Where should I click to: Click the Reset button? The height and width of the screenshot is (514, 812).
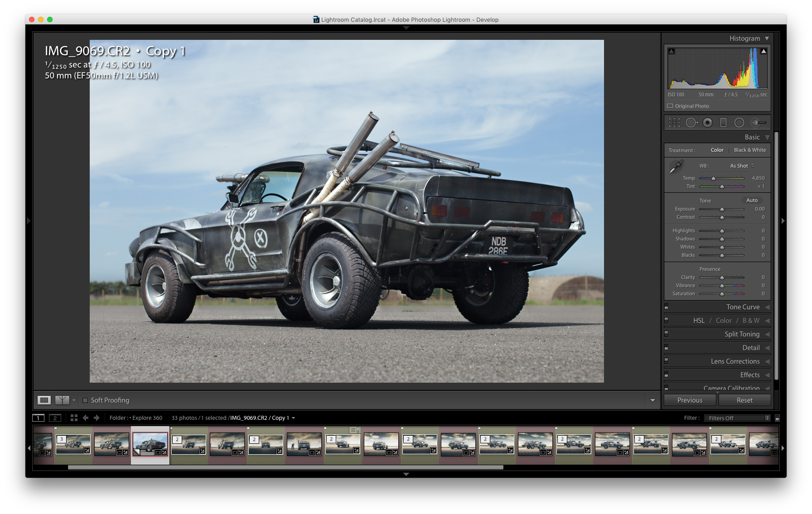tap(744, 400)
